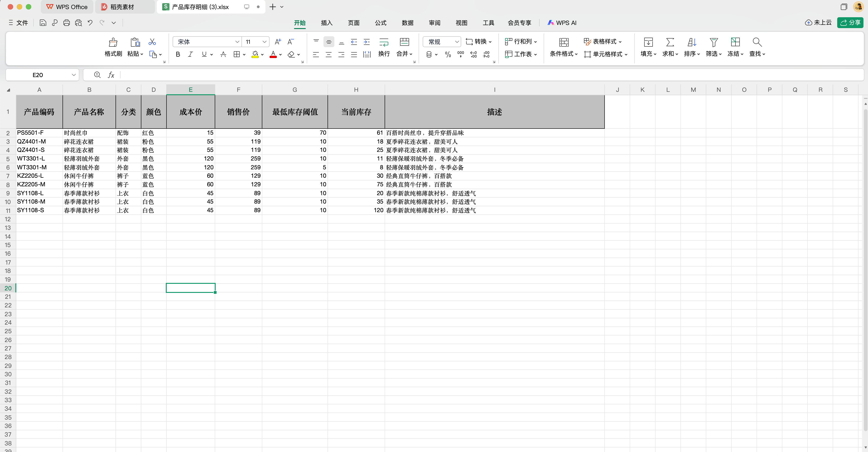Click the thousands separator icon
This screenshot has width=868, height=452.
coord(461,54)
